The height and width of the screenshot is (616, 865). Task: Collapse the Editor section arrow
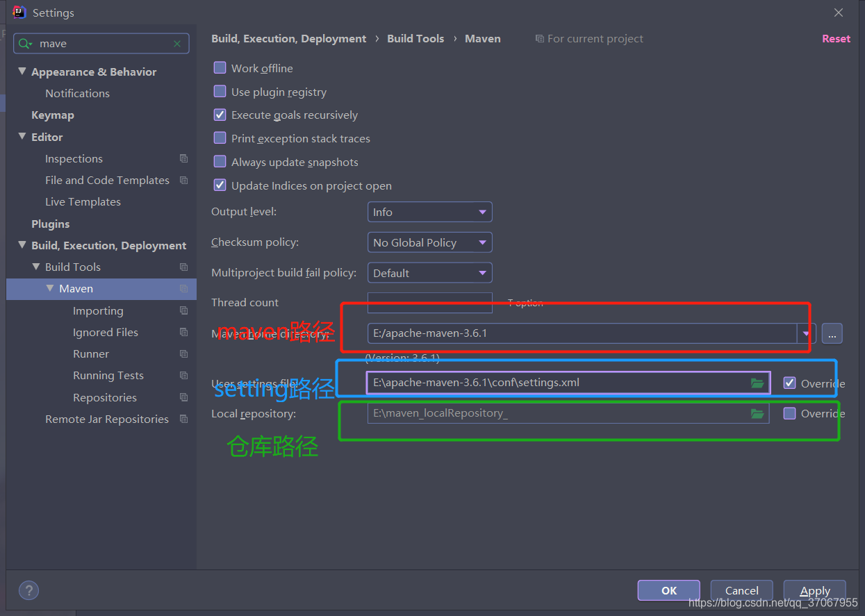tap(22, 137)
